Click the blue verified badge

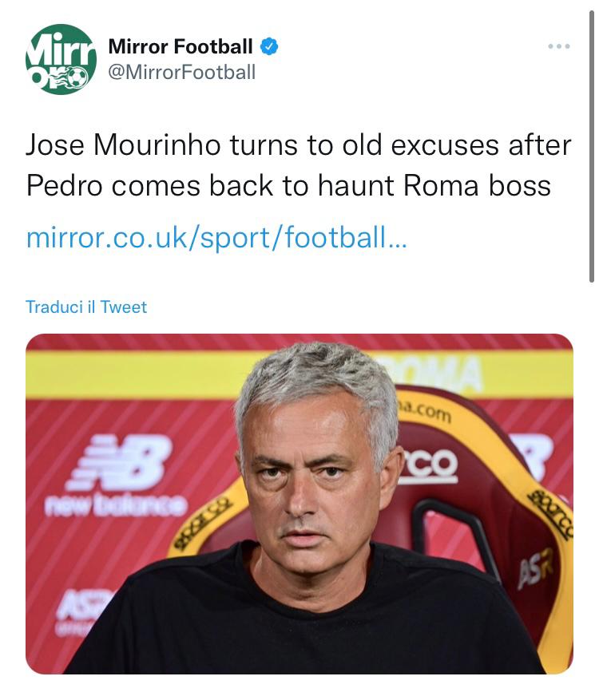[x=270, y=47]
